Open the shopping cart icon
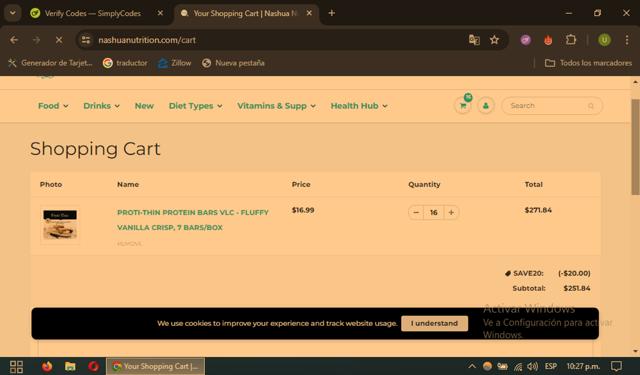The width and height of the screenshot is (640, 375). tap(463, 106)
